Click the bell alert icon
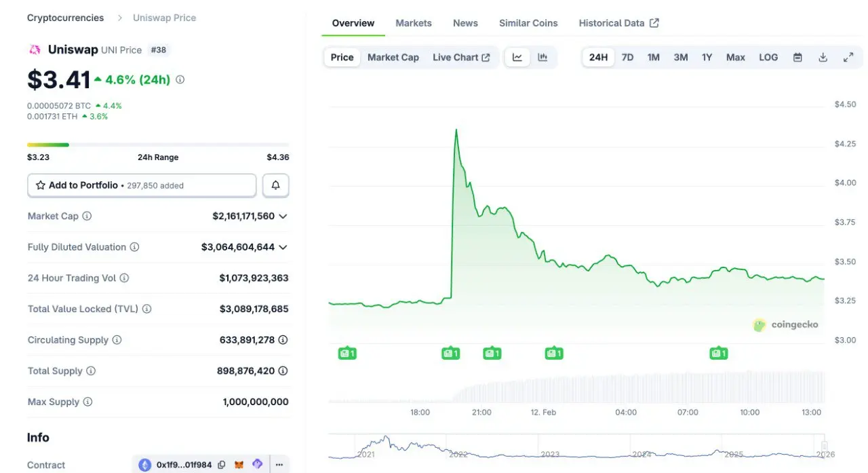This screenshot has width=868, height=473. (x=275, y=185)
